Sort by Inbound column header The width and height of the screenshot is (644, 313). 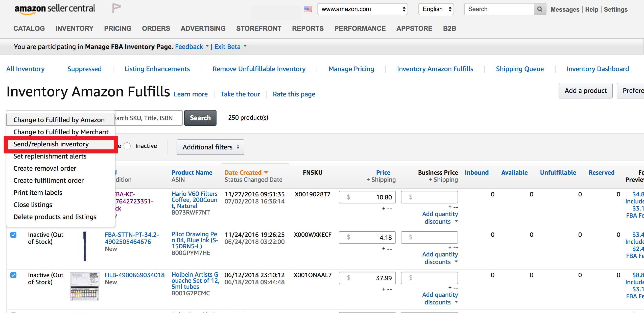(476, 173)
